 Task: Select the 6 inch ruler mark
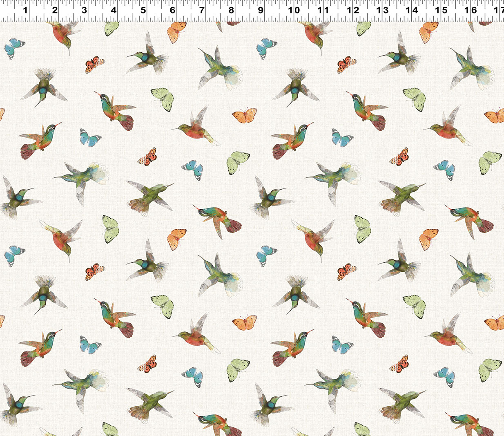tap(172, 10)
